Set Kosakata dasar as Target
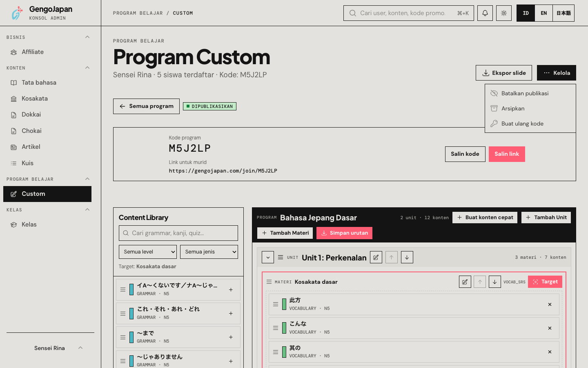 pyautogui.click(x=545, y=282)
